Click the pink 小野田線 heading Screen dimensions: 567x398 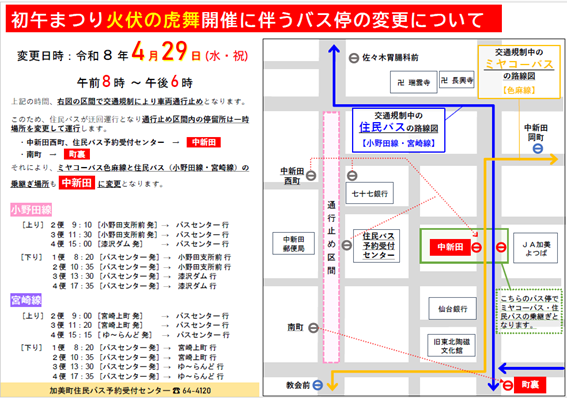31,210
